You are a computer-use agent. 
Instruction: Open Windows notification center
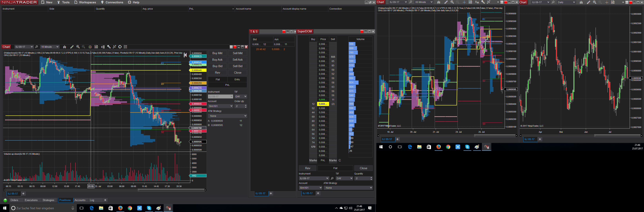click(x=370, y=208)
